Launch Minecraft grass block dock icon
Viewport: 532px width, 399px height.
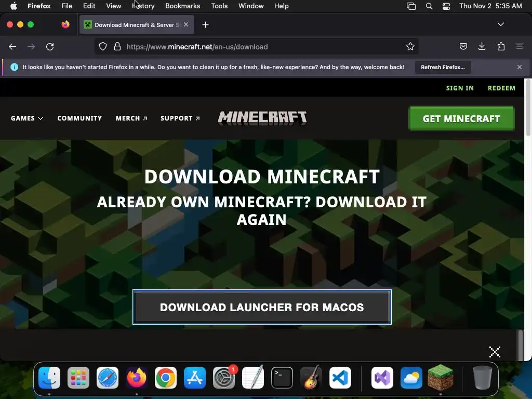(x=441, y=377)
